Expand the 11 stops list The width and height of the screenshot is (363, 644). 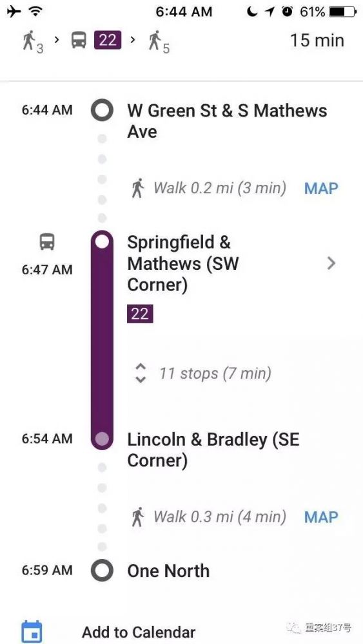pos(203,374)
